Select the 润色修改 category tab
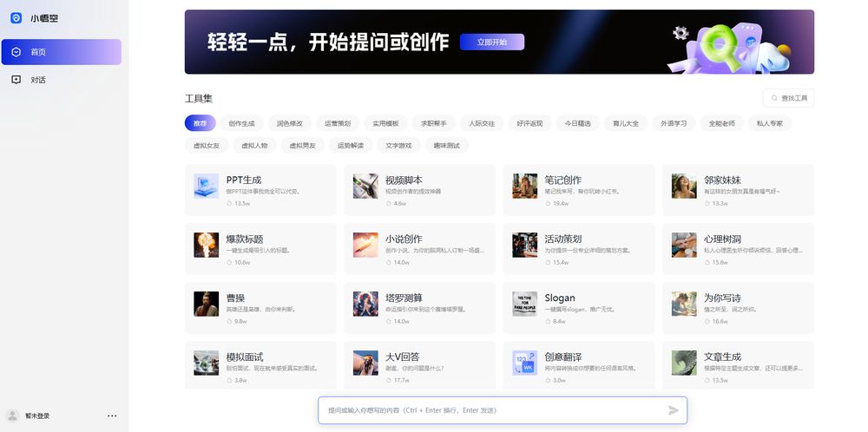Image resolution: width=868 pixels, height=432 pixels. [290, 123]
